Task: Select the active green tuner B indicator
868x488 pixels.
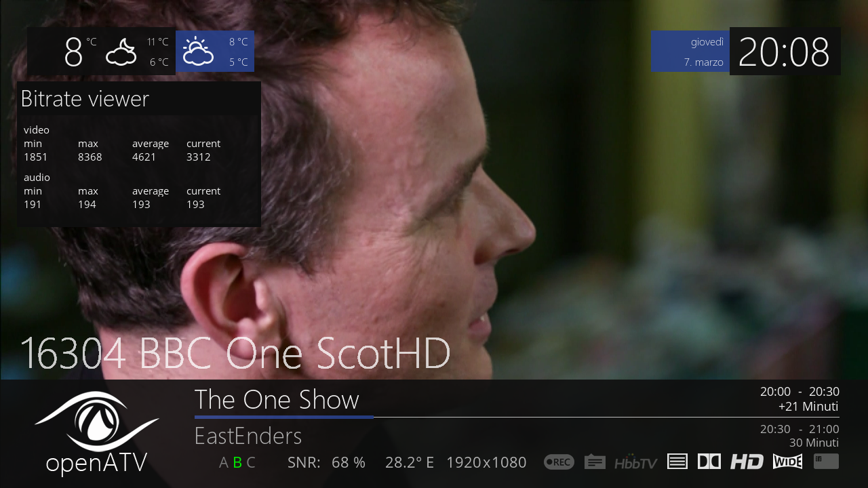Action: (237, 463)
